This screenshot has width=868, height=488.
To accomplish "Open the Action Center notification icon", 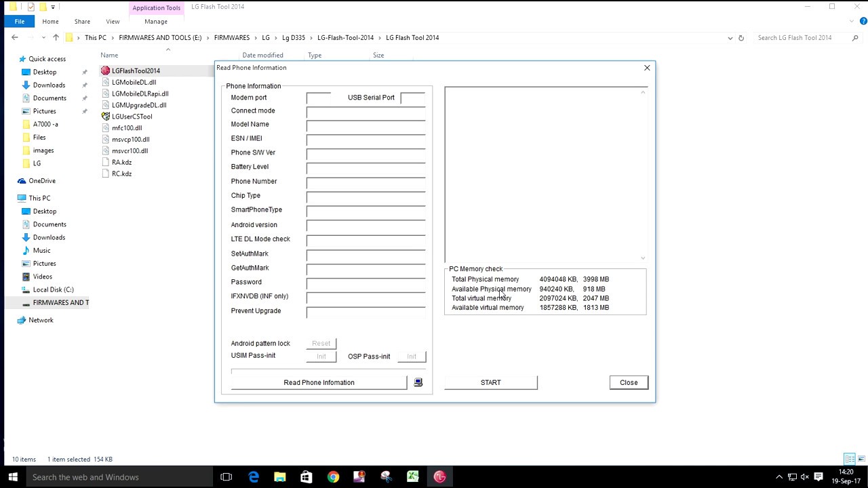I will [818, 477].
